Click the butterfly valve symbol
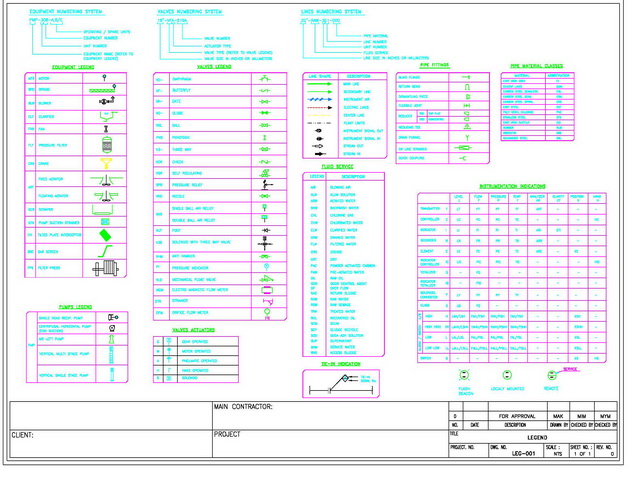Screen dimensions: 640x480 pos(265,89)
